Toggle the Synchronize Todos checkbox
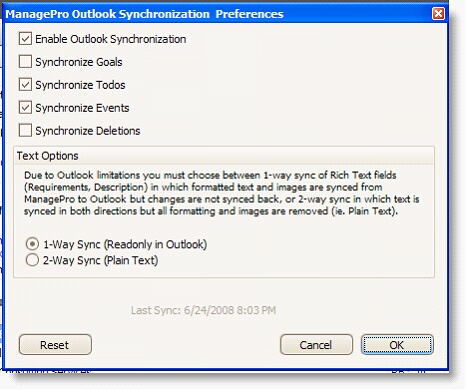The image size is (466, 390). coord(25,85)
